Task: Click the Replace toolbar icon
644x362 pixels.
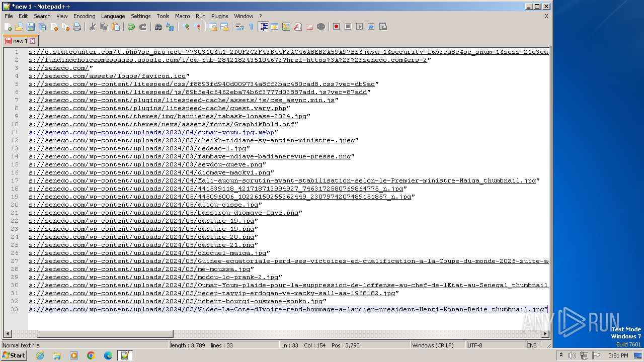Action: (x=170, y=27)
